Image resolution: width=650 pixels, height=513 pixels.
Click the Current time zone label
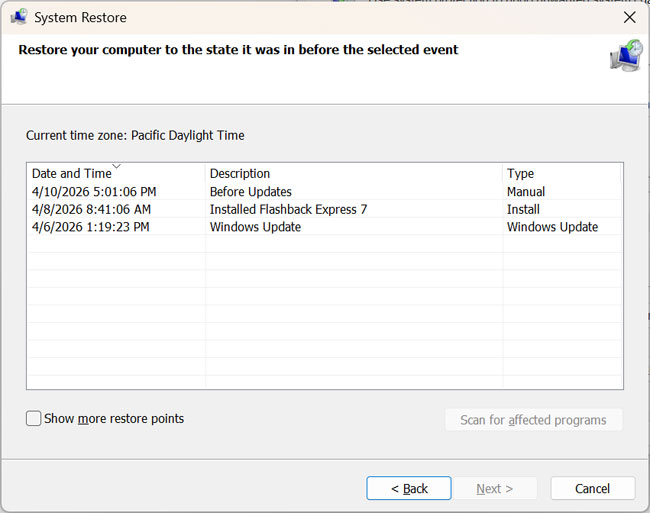135,135
